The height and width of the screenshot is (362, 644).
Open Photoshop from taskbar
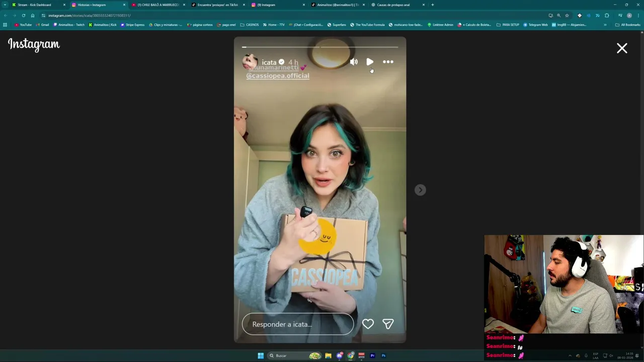click(383, 355)
